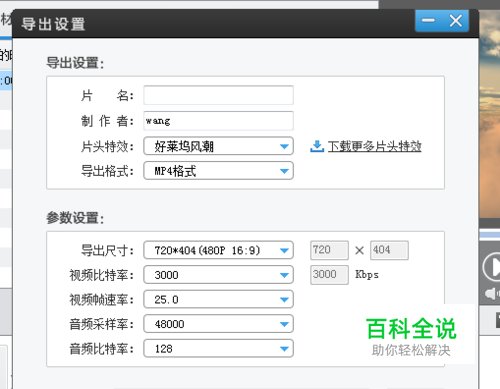This screenshot has width=500, height=389.
Task: Expand the 视频帧速率 dropdown showing 25.0
Action: 218,299
